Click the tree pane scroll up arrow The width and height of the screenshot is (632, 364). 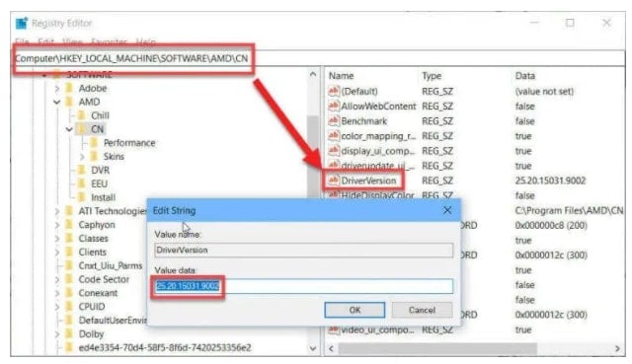point(313,75)
